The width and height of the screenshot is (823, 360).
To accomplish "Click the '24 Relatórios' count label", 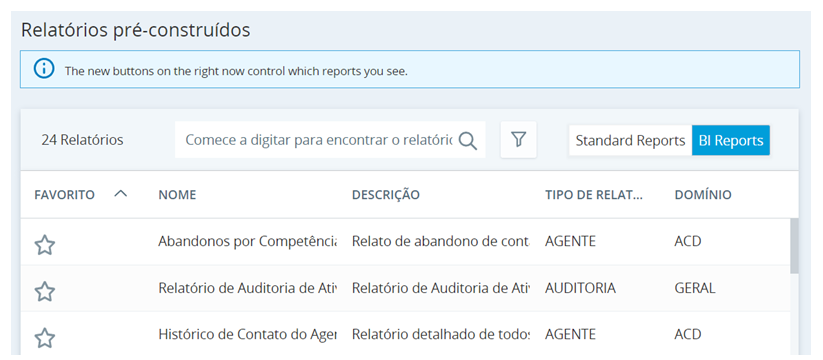I will 82,140.
